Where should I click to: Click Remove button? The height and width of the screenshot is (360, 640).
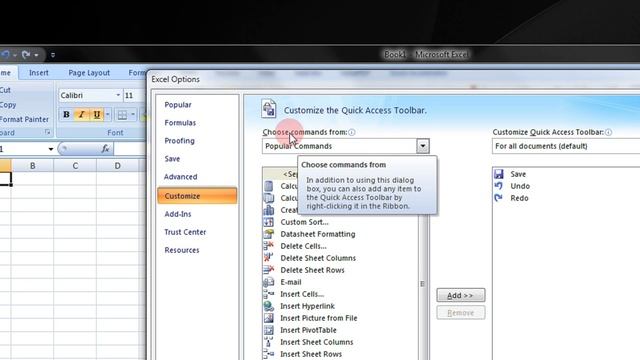pos(460,313)
